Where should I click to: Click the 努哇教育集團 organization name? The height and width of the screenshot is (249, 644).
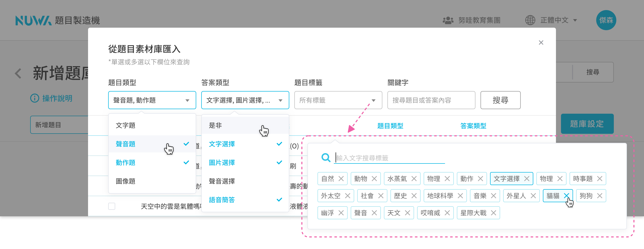click(x=479, y=20)
